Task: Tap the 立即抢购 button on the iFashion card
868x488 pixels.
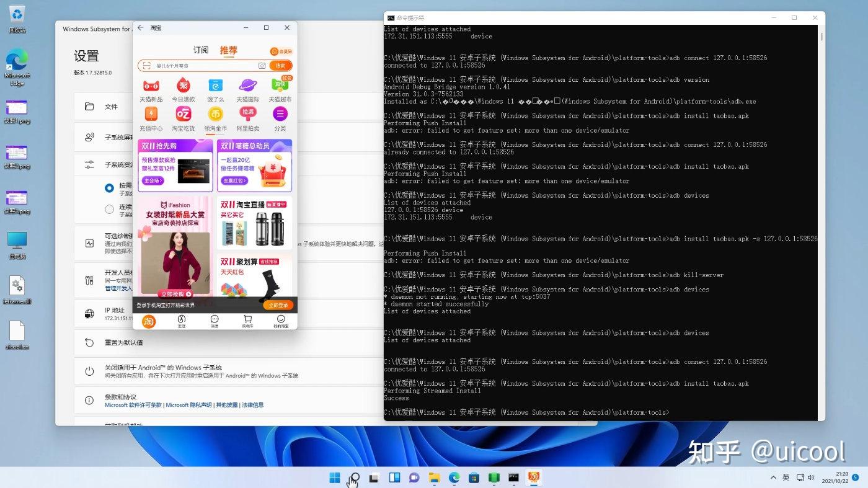Action: tap(175, 294)
